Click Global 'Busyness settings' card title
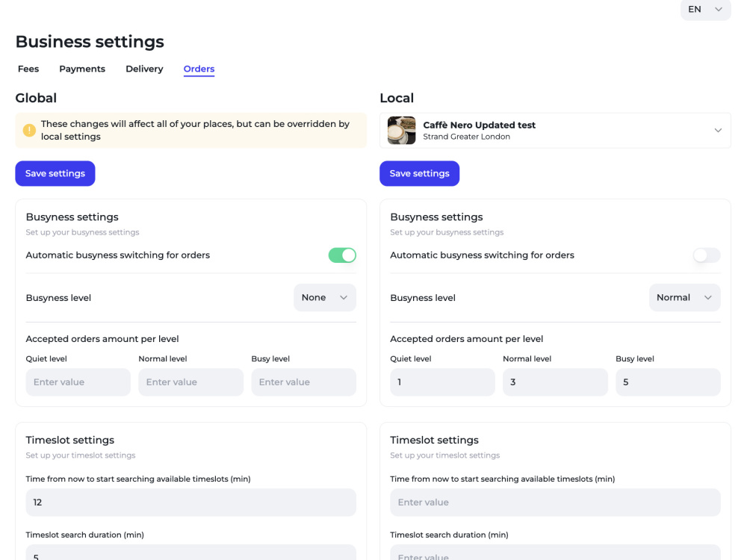The height and width of the screenshot is (560, 747). (72, 217)
